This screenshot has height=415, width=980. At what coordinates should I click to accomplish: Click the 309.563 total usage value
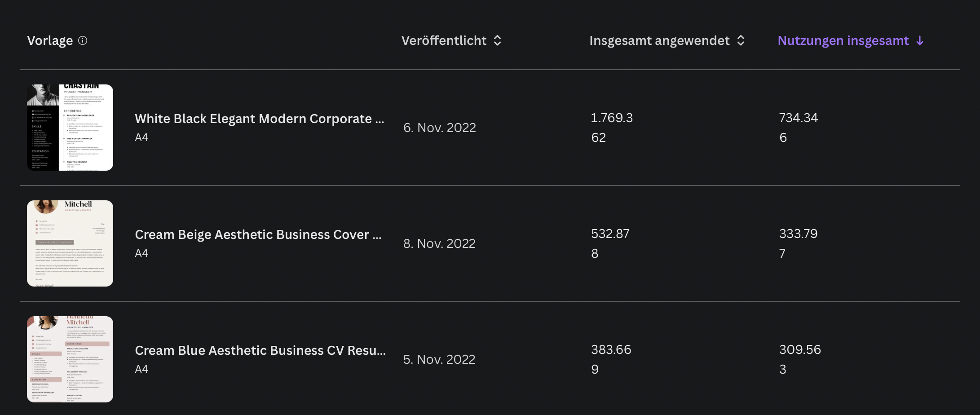799,359
